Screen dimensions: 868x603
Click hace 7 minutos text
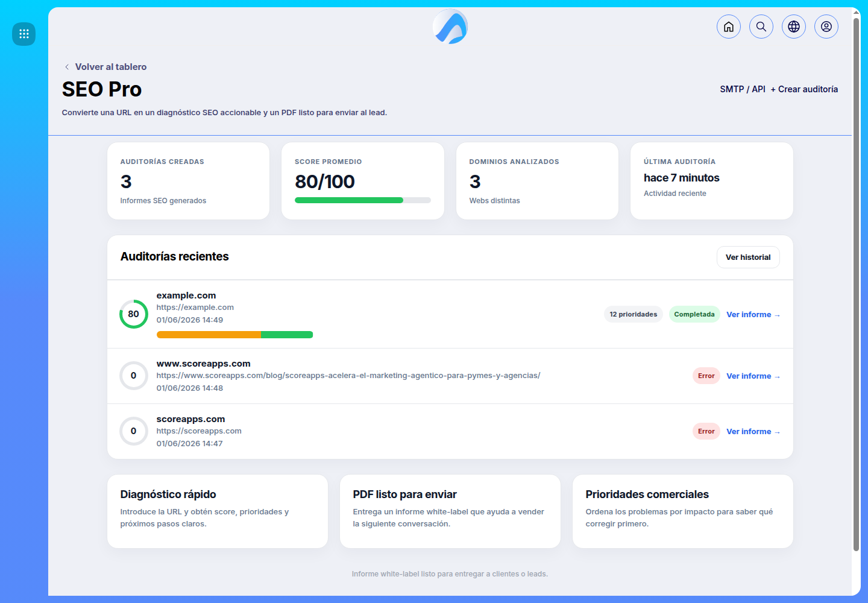click(x=682, y=178)
